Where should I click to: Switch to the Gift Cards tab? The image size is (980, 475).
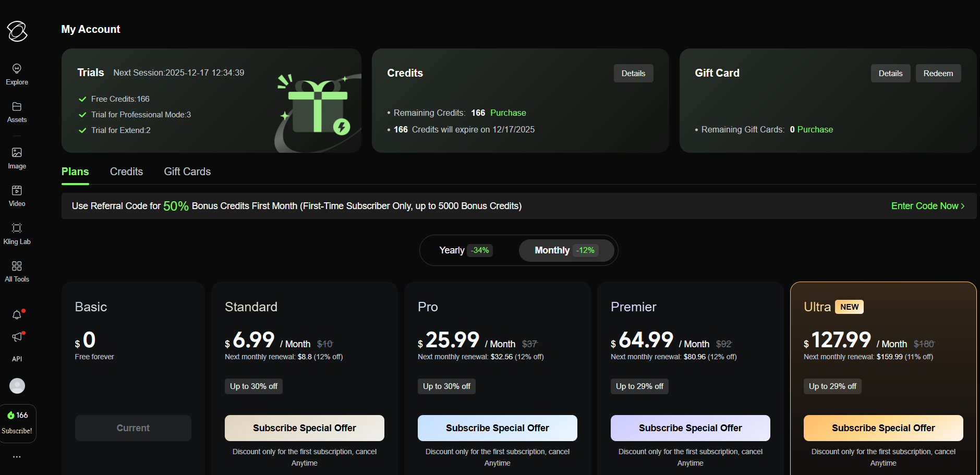(x=187, y=172)
